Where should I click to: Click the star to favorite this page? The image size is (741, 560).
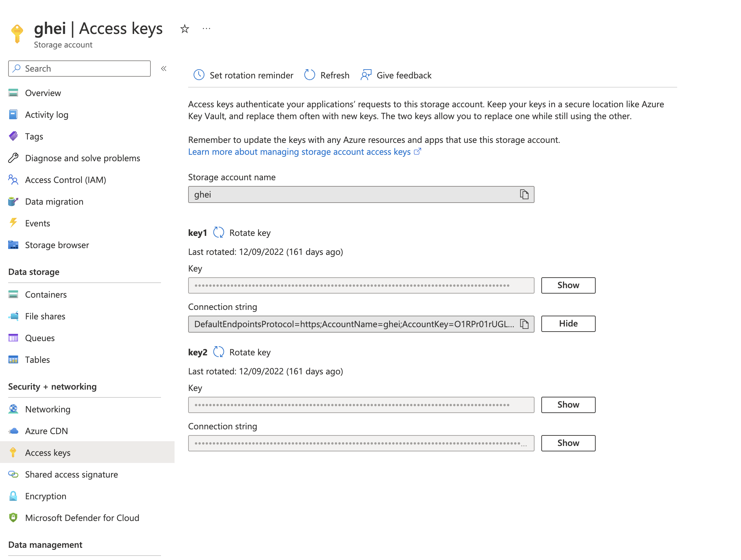184,29
